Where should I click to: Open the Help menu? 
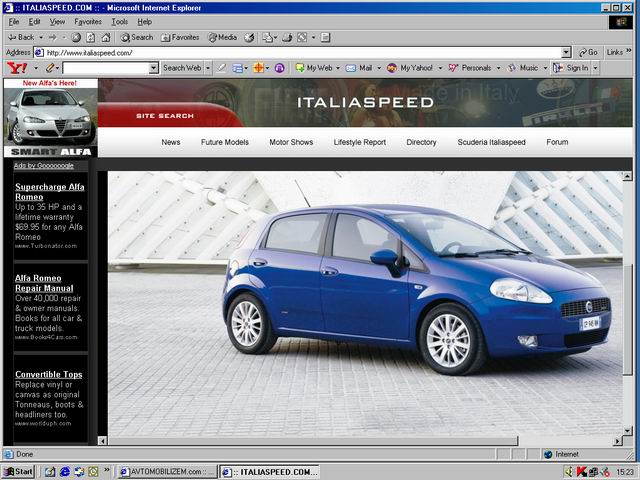(x=144, y=22)
